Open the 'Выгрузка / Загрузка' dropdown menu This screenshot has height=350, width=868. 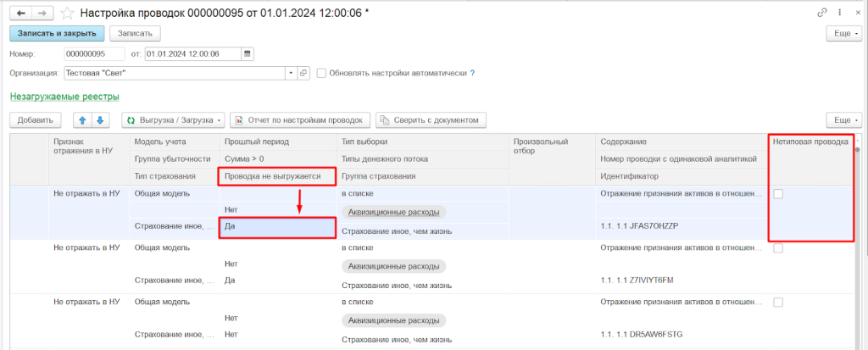tap(175, 120)
